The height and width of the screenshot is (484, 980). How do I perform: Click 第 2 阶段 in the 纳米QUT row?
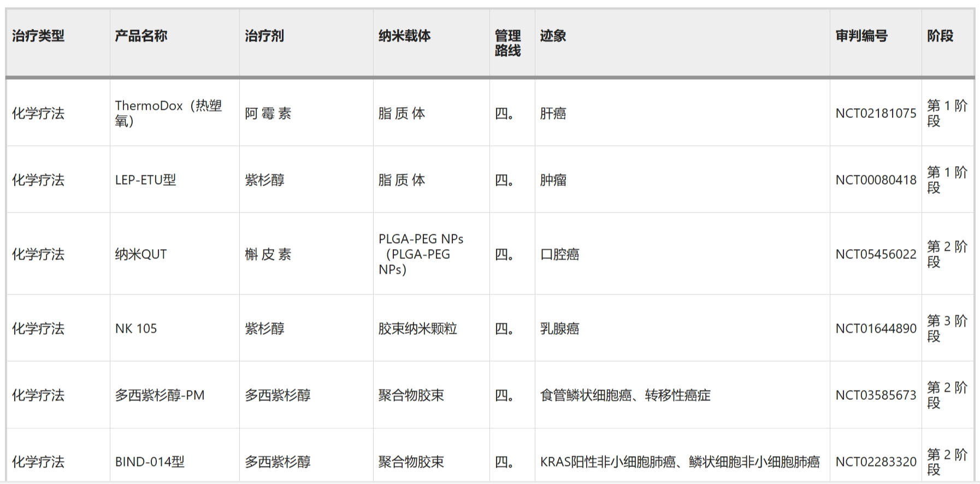(x=947, y=254)
